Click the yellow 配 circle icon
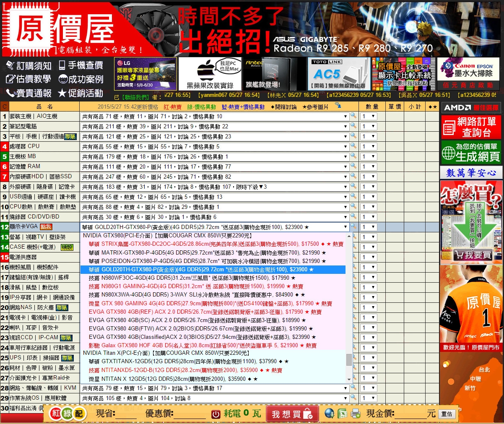504x424 pixels. click(x=79, y=414)
